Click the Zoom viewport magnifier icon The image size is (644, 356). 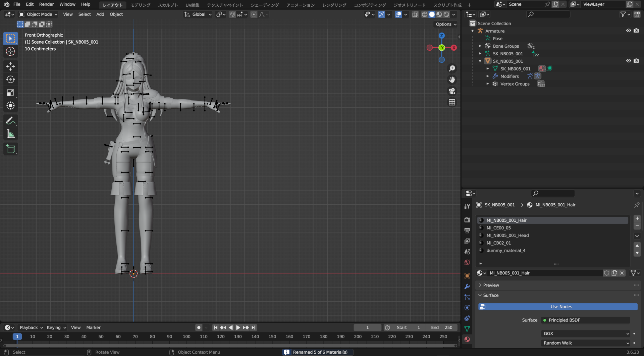pos(452,68)
